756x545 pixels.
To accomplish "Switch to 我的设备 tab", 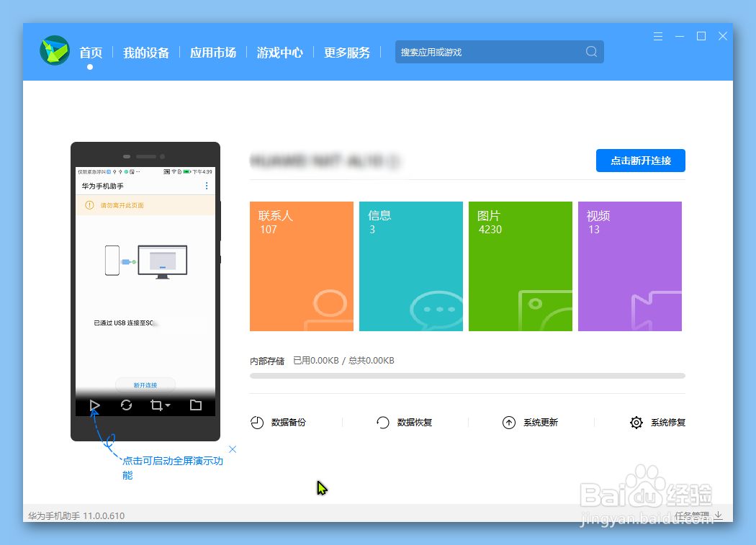I will coord(146,52).
